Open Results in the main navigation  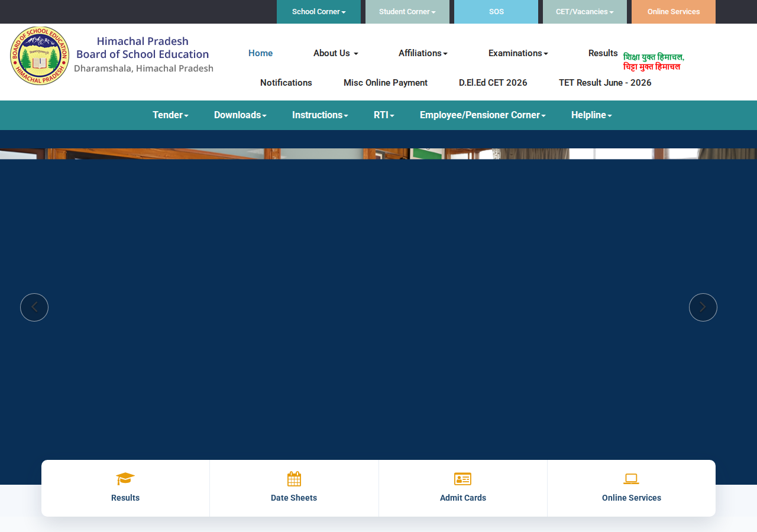[x=603, y=53]
